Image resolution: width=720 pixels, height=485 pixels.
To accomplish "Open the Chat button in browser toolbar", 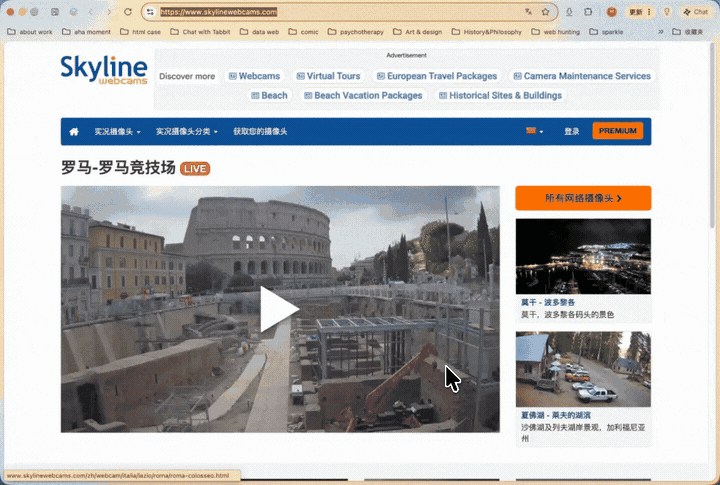I will tap(696, 12).
